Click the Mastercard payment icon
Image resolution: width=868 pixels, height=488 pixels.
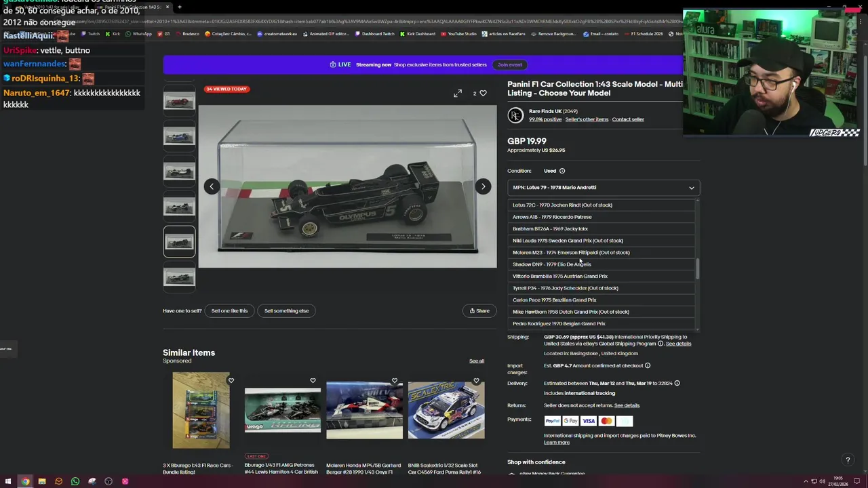click(606, 421)
